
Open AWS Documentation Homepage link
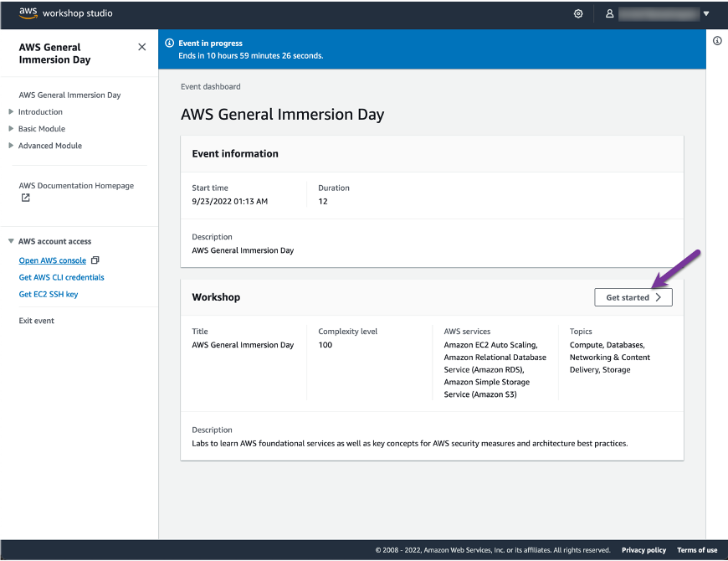(x=76, y=185)
